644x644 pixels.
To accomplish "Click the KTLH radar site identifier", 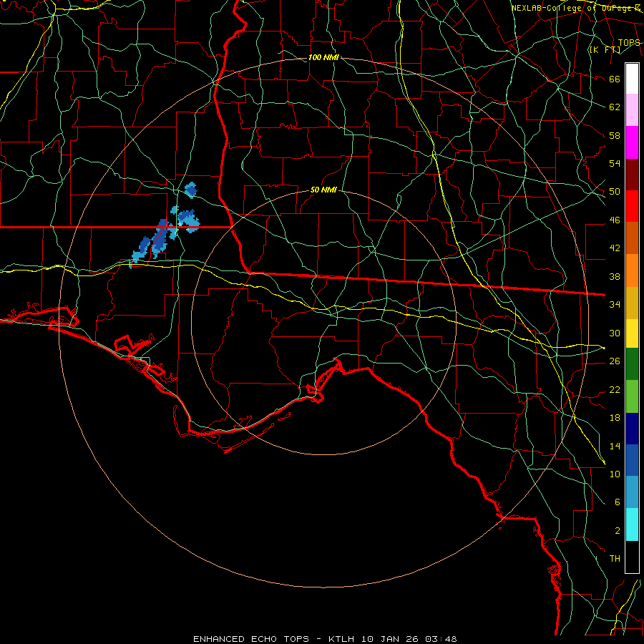I will pos(341,639).
